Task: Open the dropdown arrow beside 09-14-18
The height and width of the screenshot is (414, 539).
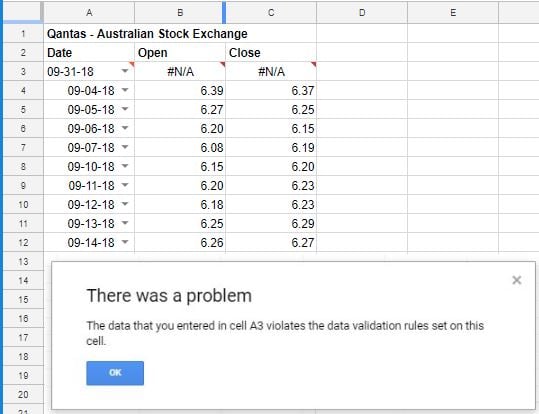Action: (125, 242)
